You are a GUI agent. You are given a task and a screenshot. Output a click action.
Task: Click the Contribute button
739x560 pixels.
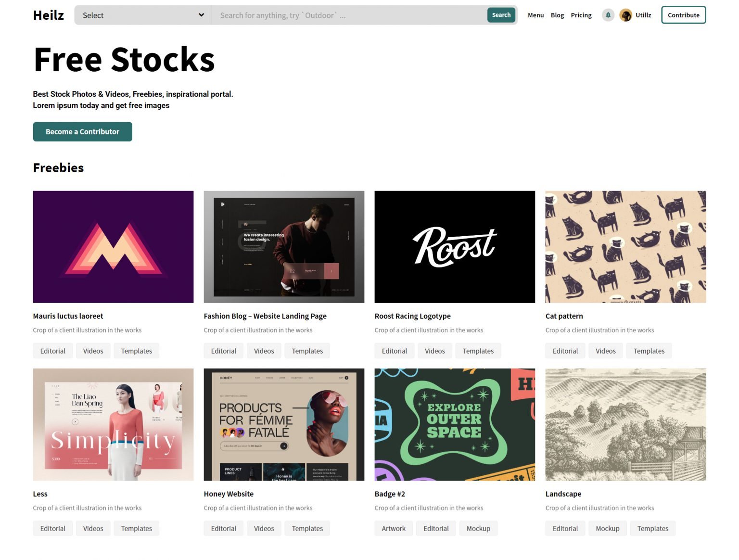pyautogui.click(x=683, y=15)
